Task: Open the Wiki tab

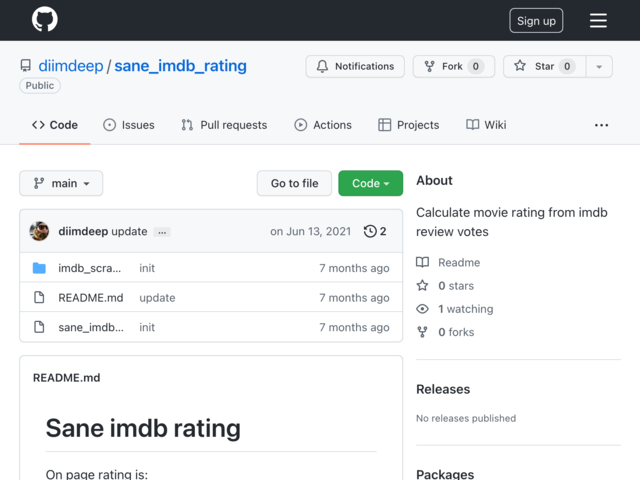Action: (x=486, y=125)
